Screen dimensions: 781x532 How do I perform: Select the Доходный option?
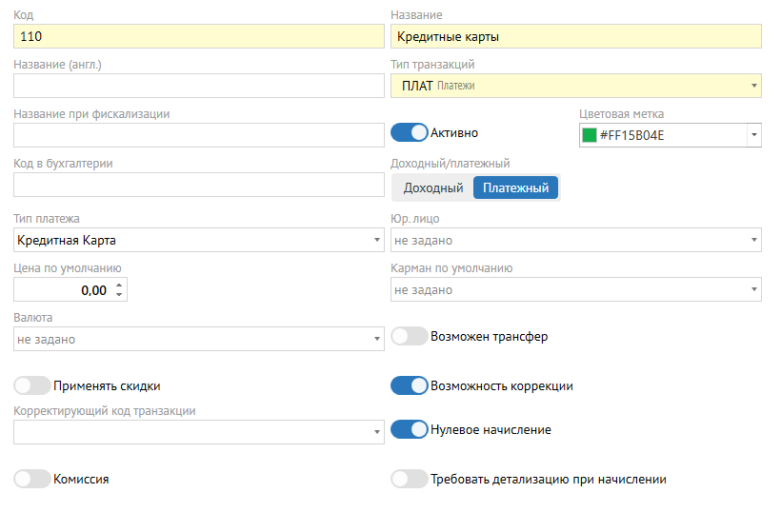pos(433,188)
